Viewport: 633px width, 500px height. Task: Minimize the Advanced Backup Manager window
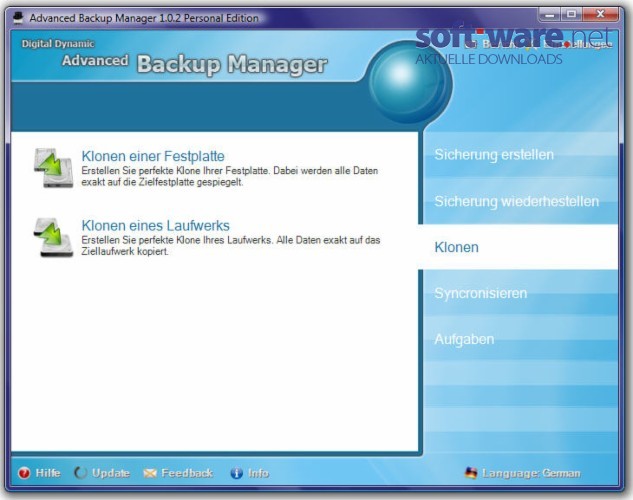550,15
